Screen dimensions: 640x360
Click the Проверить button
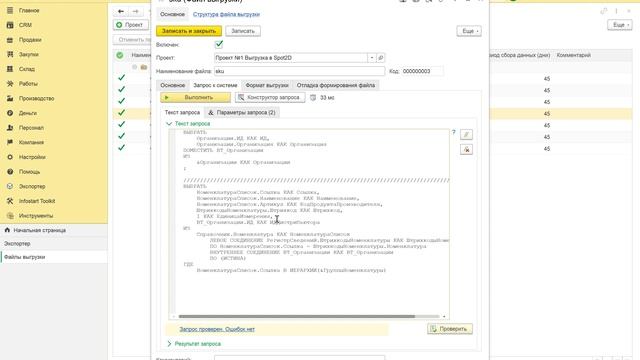pos(450,329)
